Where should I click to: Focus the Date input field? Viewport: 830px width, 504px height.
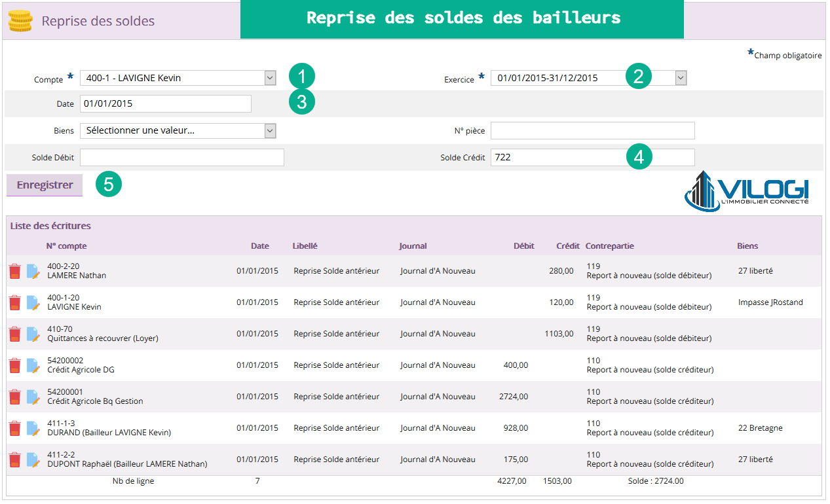click(x=166, y=103)
